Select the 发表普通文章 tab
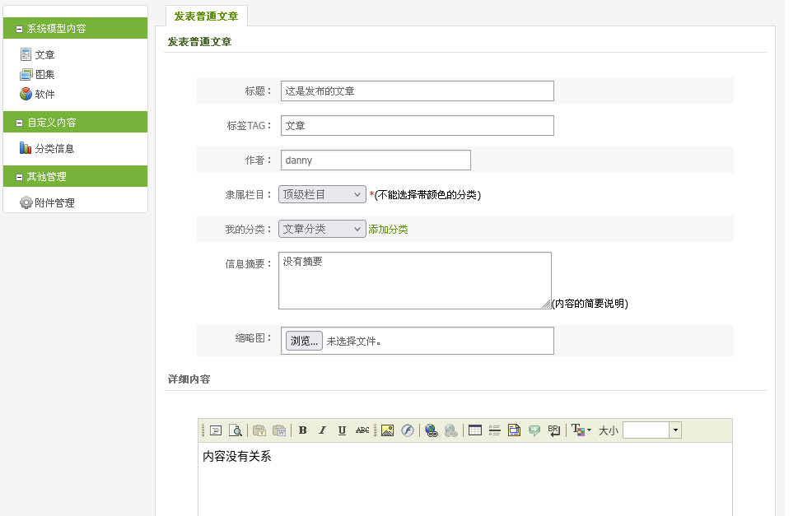The width and height of the screenshot is (812, 516). click(207, 16)
